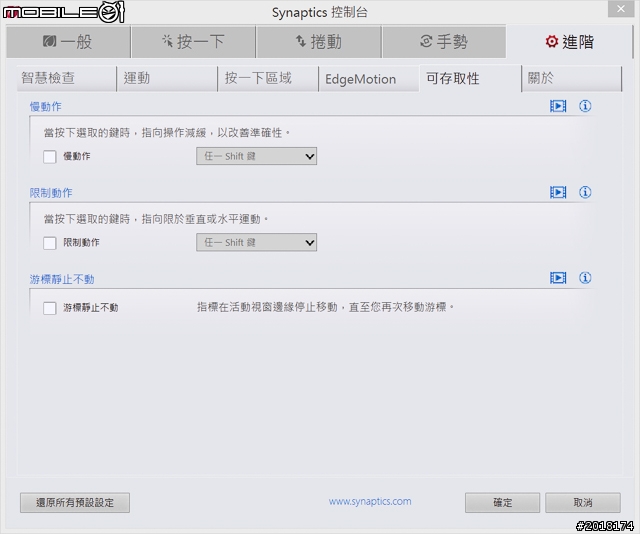The image size is (640, 534).
Task: Visit the www.synaptics.com link
Action: [370, 501]
